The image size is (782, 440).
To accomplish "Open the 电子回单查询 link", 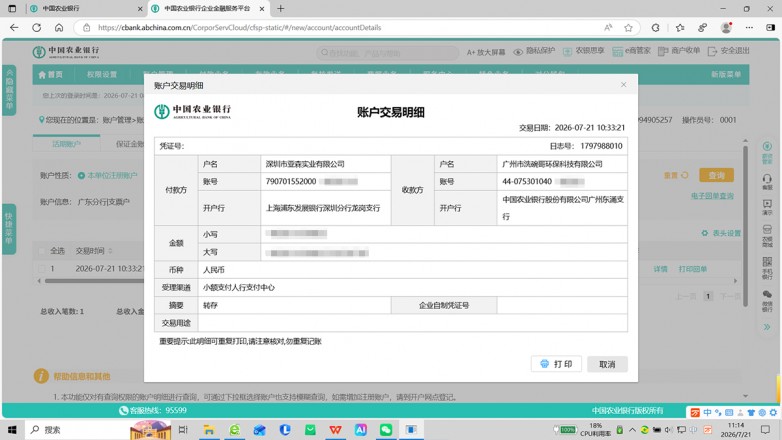I will [712, 196].
